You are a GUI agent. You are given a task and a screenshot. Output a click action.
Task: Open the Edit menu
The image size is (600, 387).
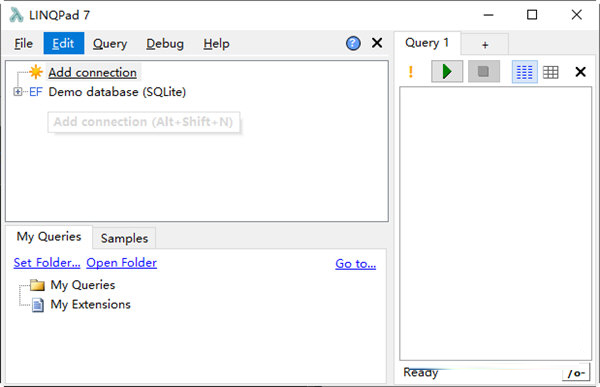[x=64, y=44]
